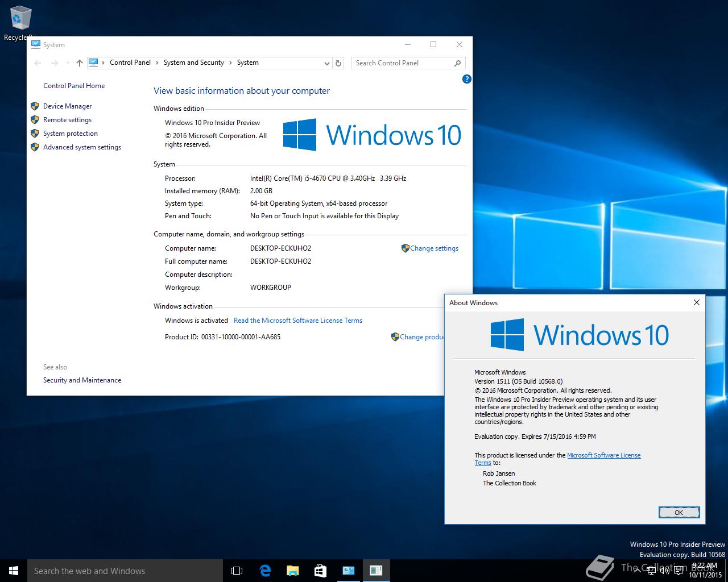This screenshot has width=728, height=582.
Task: Launch Microsoft Edge from taskbar
Action: [264, 571]
